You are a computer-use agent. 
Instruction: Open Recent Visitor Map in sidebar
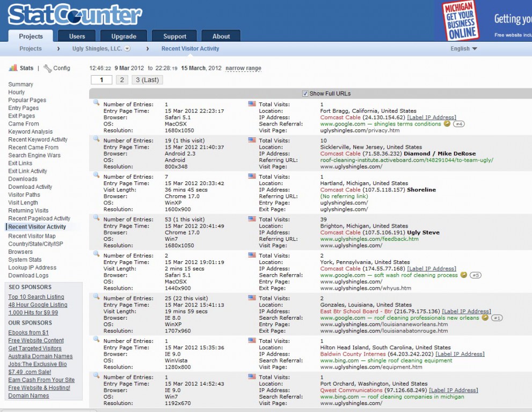[32, 236]
